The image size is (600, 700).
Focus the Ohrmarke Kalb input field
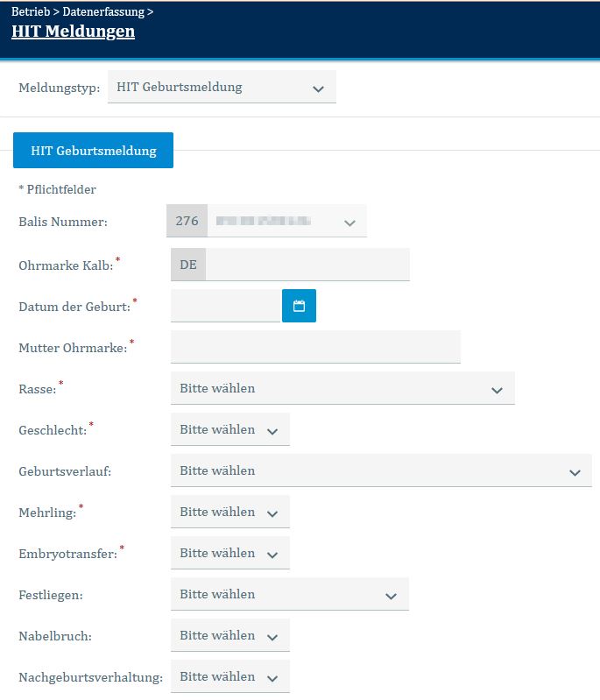307,265
